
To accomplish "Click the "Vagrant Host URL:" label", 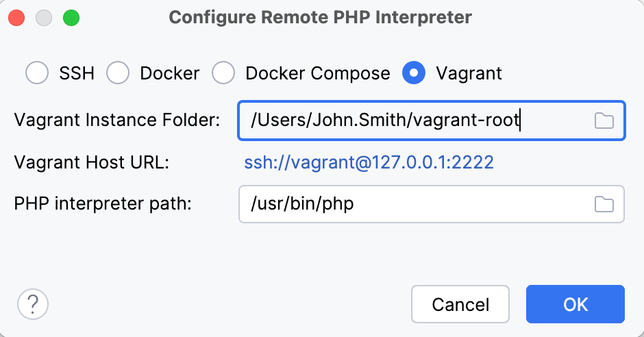I will (x=91, y=162).
